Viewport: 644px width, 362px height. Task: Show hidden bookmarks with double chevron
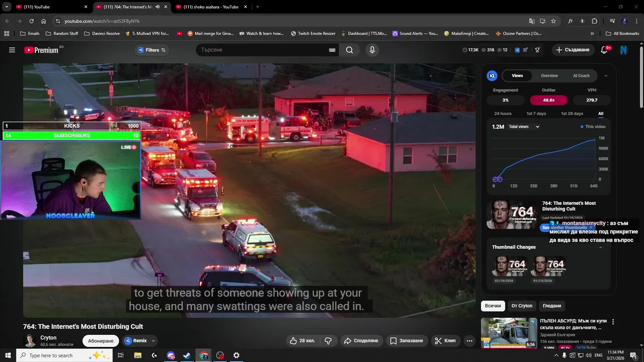pos(592,34)
